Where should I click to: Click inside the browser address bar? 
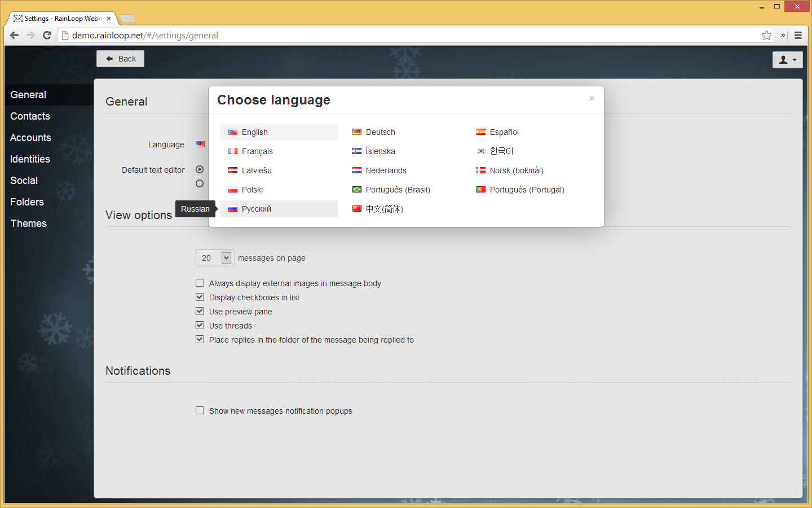[338, 35]
